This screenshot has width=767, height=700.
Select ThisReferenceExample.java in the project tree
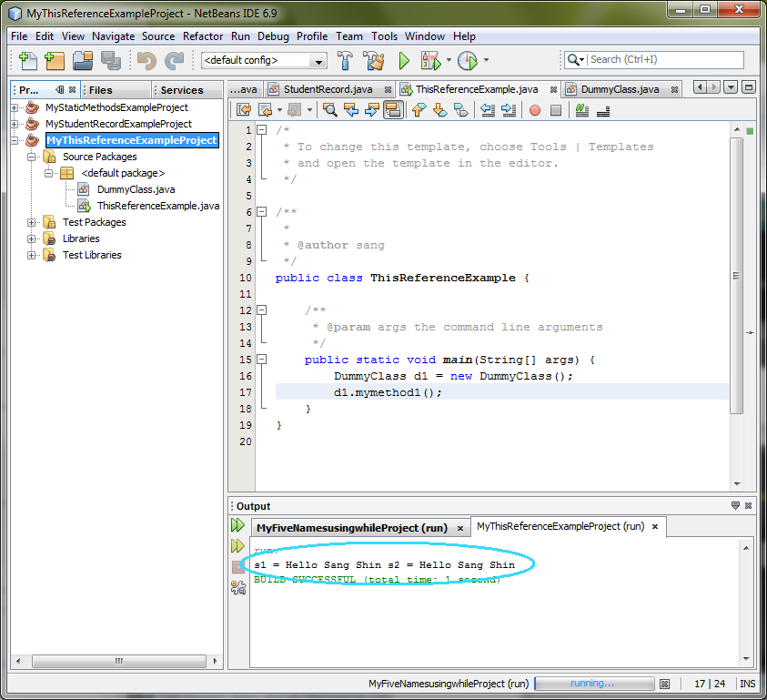158,206
